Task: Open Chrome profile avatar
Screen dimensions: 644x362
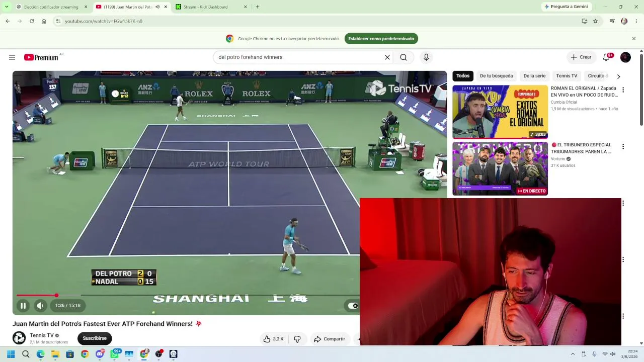Action: 624,21
